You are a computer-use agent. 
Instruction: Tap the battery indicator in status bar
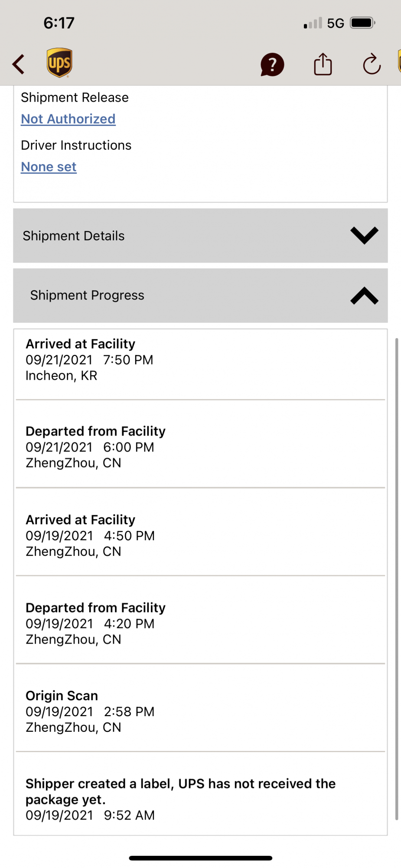362,23
